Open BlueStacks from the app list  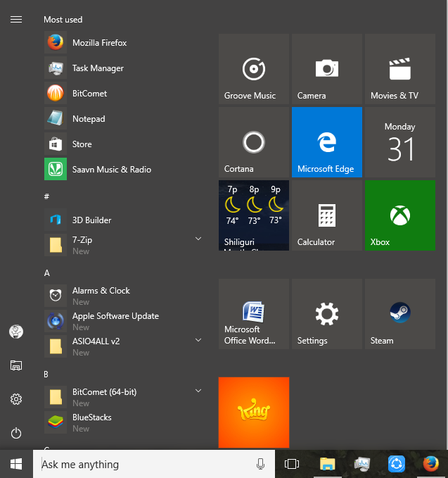123,422
